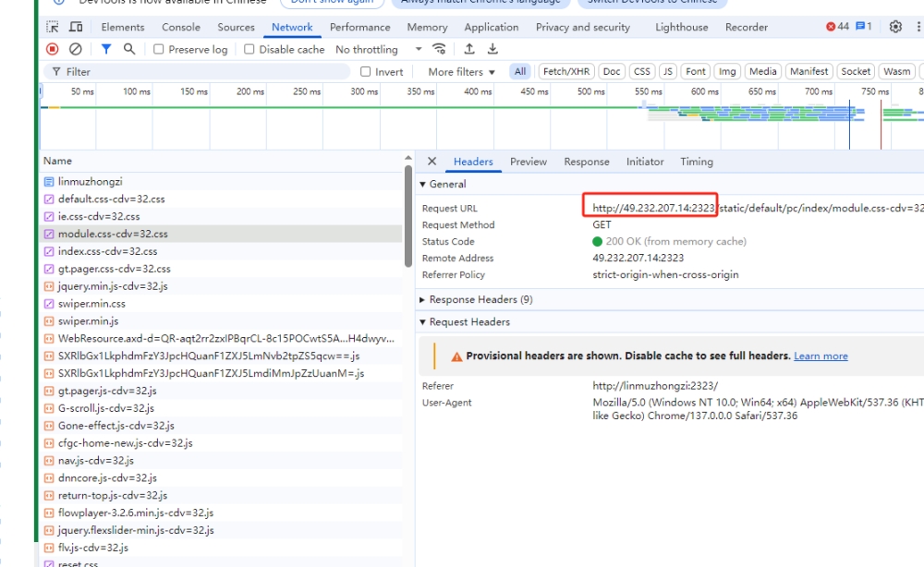Image resolution: width=924 pixels, height=567 pixels.
Task: Click jquery.min.js-cdv=32.js script icon
Action: (50, 286)
